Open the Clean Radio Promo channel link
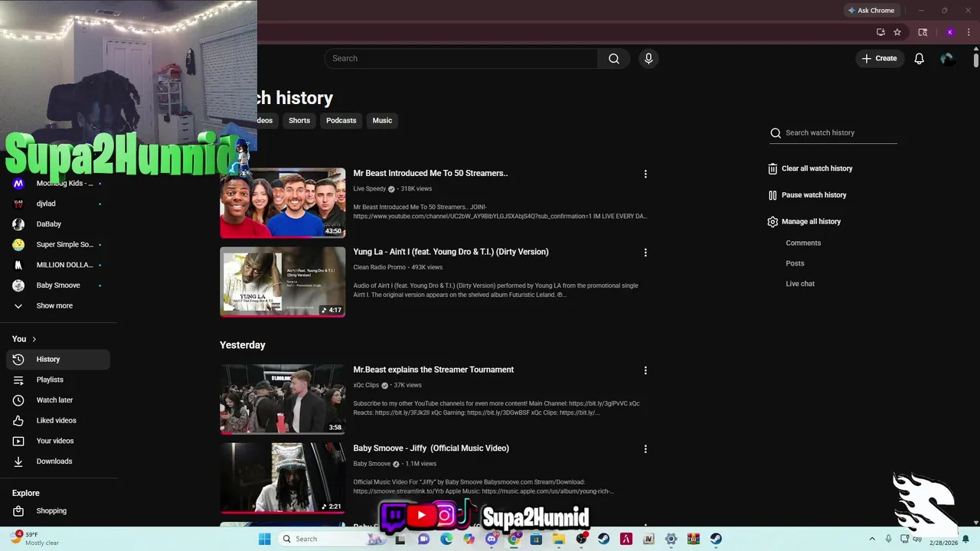The width and height of the screenshot is (980, 551). [379, 268]
